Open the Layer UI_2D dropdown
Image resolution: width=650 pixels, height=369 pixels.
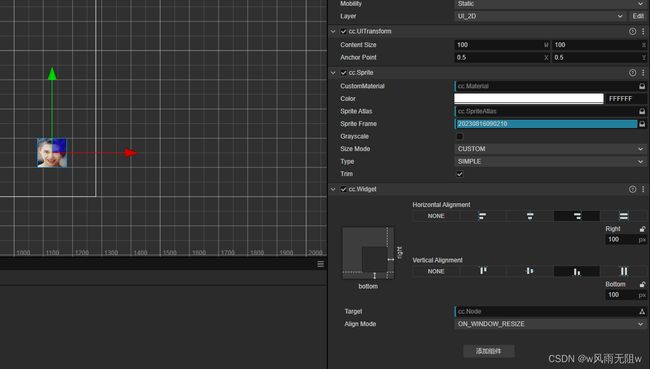[540, 16]
